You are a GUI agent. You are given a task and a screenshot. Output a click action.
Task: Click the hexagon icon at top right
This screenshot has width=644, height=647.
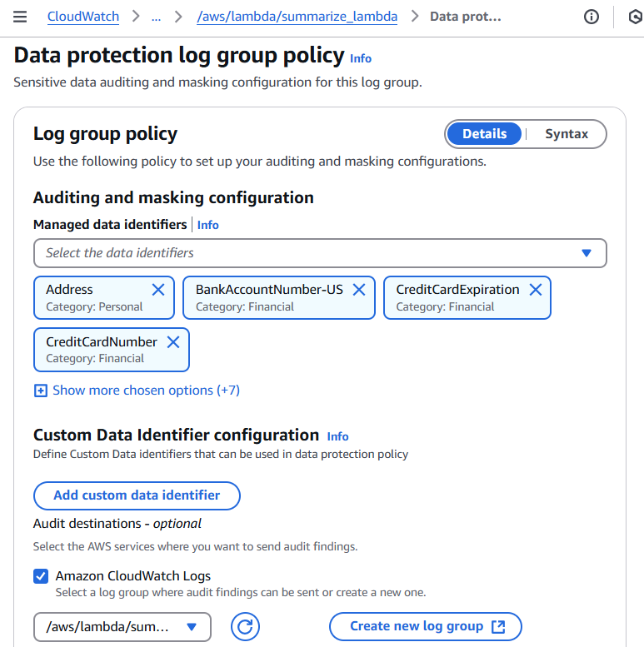(x=635, y=17)
